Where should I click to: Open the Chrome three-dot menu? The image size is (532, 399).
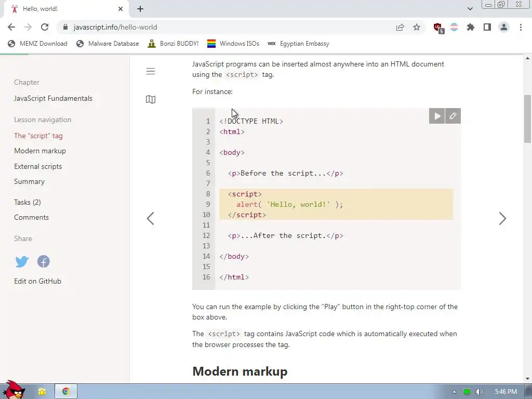[521, 27]
